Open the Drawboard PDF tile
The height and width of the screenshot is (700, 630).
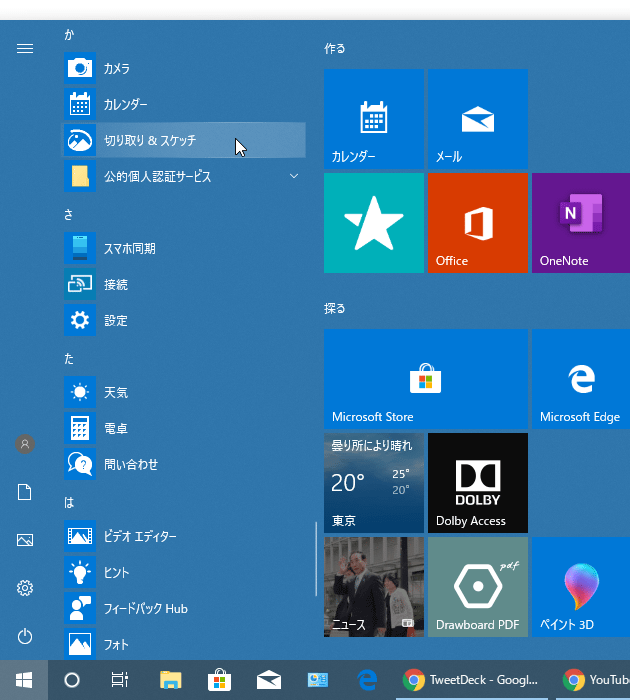tap(478, 587)
